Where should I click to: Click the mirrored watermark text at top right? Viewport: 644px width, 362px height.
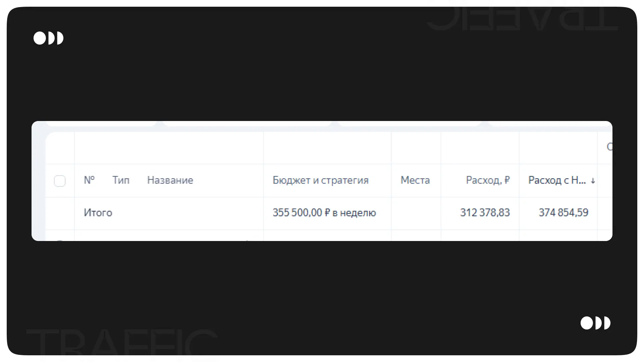(x=522, y=18)
